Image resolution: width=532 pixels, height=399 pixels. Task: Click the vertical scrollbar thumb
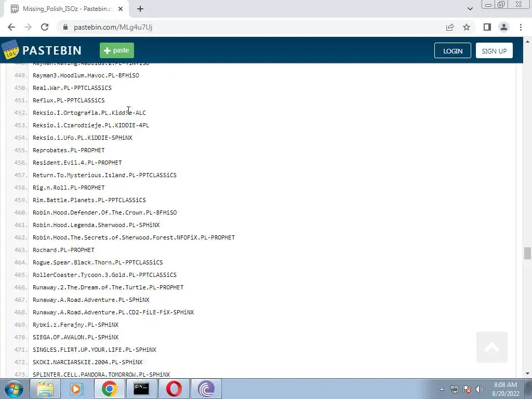[x=527, y=253]
